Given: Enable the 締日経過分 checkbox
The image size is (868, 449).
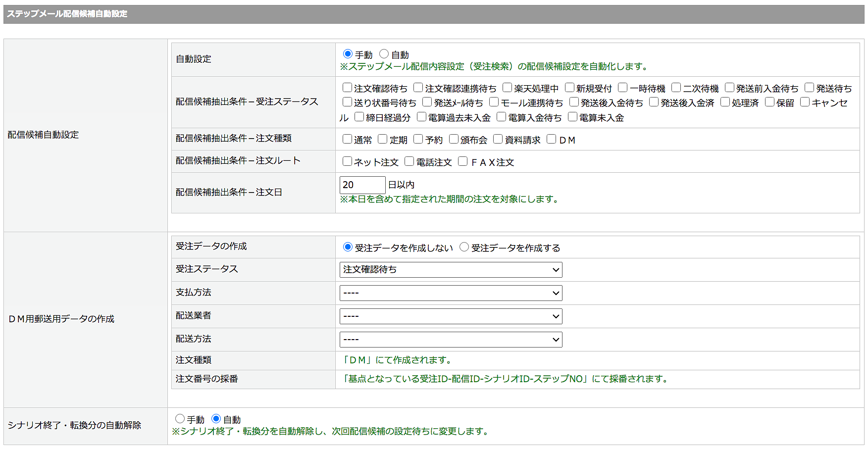Looking at the screenshot, I should (359, 117).
